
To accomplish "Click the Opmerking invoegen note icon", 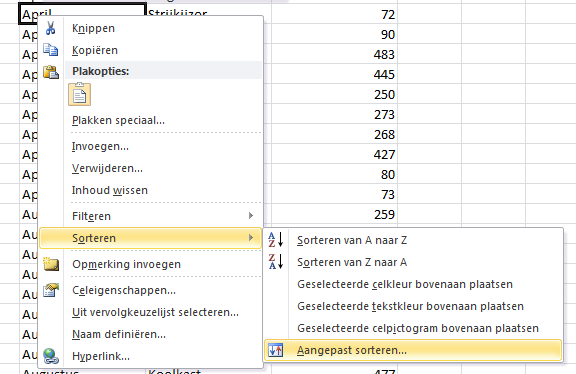I will click(x=51, y=264).
